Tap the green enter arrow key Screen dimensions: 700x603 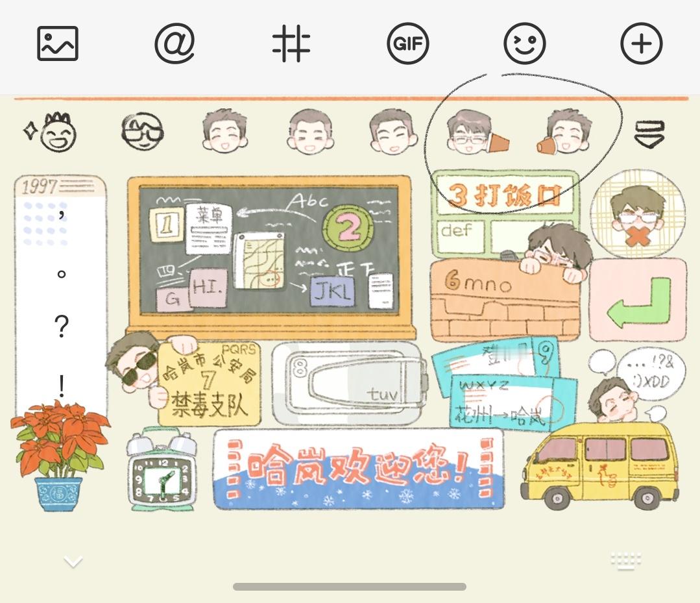(x=638, y=300)
